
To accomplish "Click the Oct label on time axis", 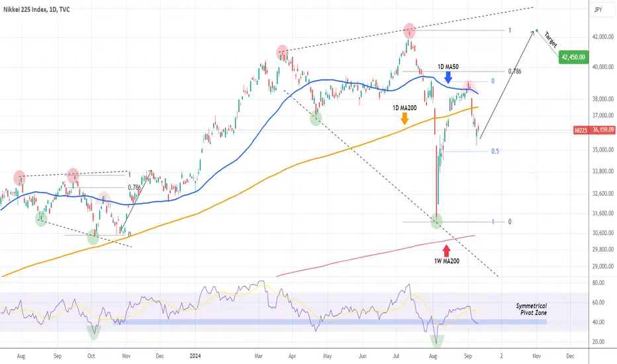I will click(x=91, y=356).
